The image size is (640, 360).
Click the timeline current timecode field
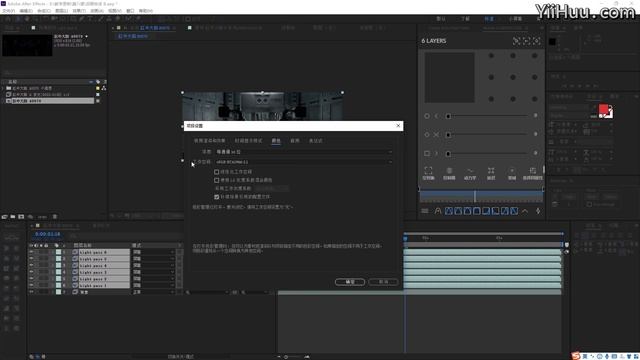pos(47,234)
